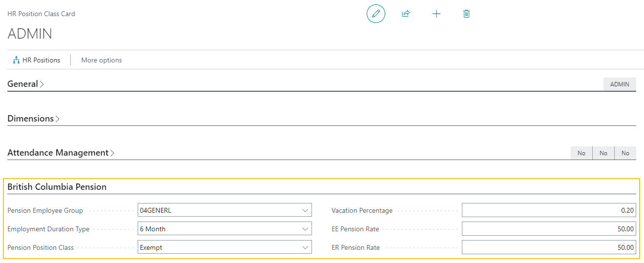Collapse the British Columbia Pension section
Image resolution: width=644 pixels, height=263 pixels.
point(57,187)
